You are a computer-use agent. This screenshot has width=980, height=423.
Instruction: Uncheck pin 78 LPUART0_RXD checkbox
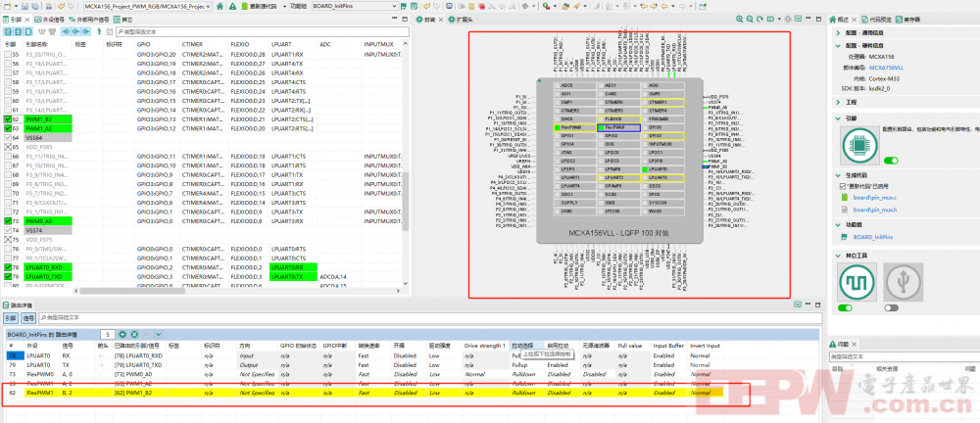tap(8, 267)
